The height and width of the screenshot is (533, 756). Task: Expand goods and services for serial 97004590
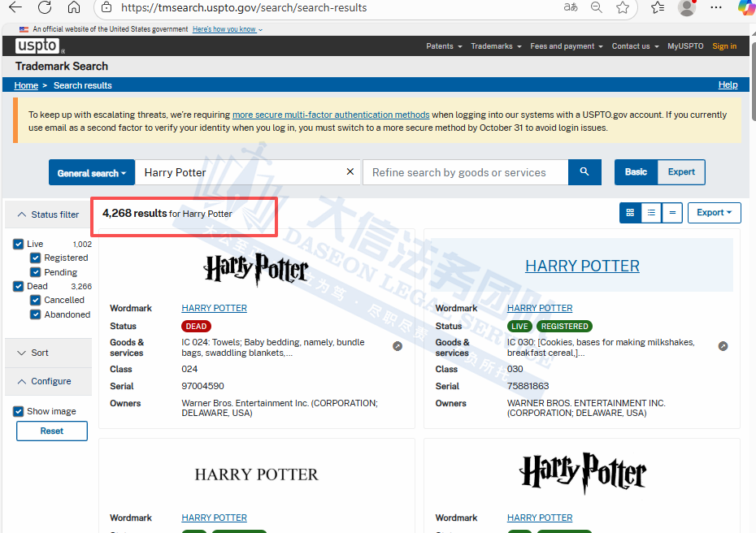click(x=398, y=346)
